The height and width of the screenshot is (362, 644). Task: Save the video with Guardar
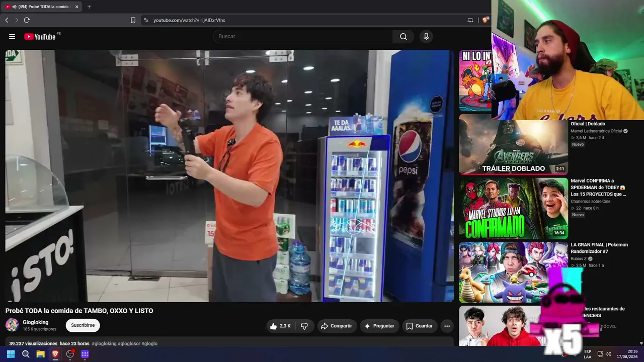420,326
